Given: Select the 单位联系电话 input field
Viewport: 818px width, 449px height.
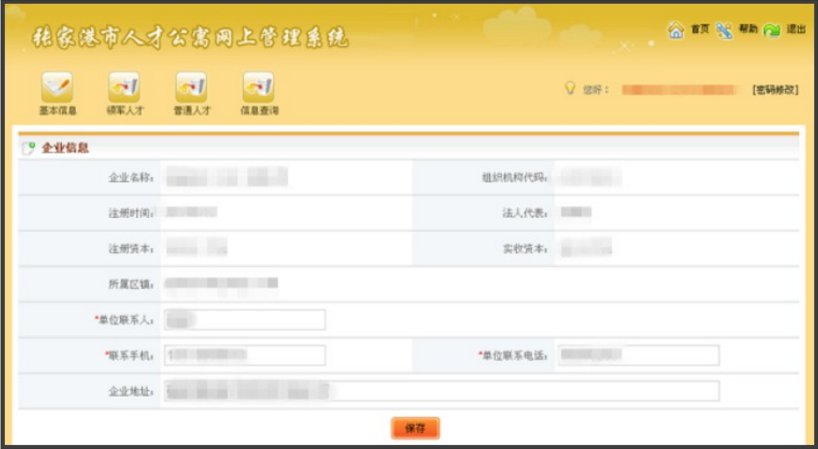Looking at the screenshot, I should pos(638,355).
